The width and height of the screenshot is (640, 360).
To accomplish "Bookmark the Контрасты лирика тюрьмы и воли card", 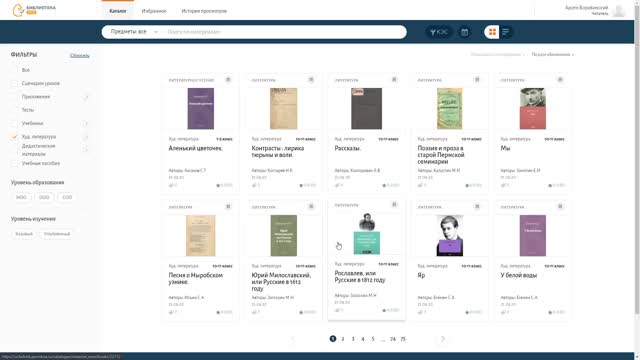I will (x=311, y=80).
